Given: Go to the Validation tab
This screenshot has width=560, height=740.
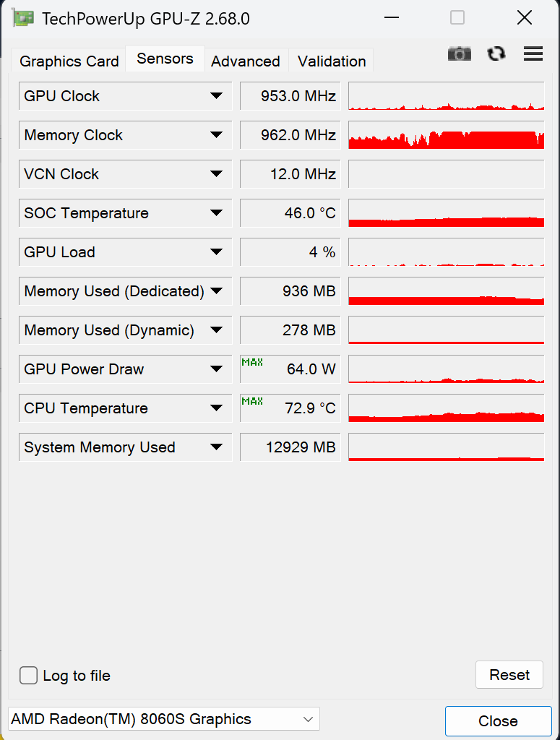Looking at the screenshot, I should (332, 61).
